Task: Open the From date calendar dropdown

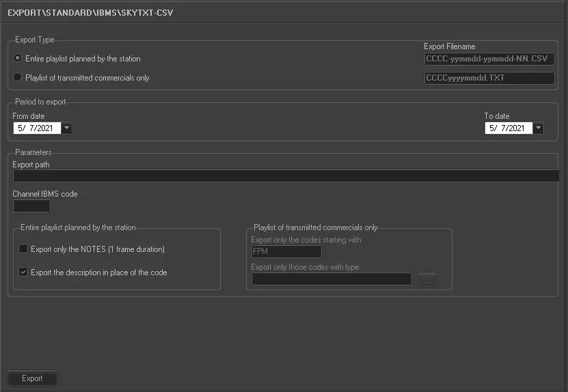Action: click(66, 128)
